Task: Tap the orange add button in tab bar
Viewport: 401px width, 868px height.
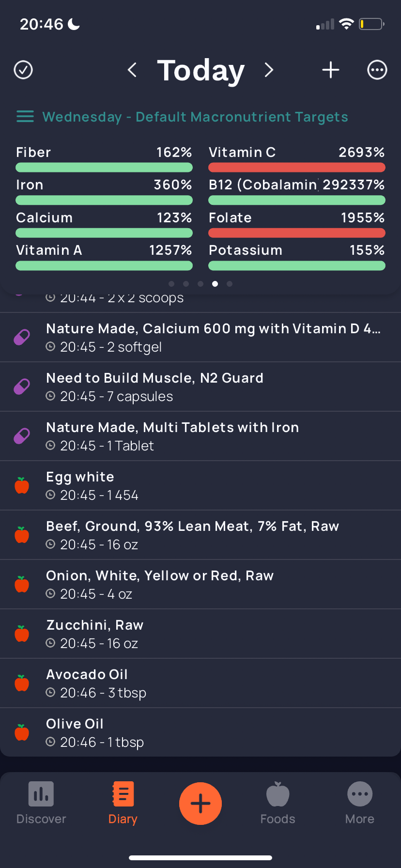Action: (200, 804)
